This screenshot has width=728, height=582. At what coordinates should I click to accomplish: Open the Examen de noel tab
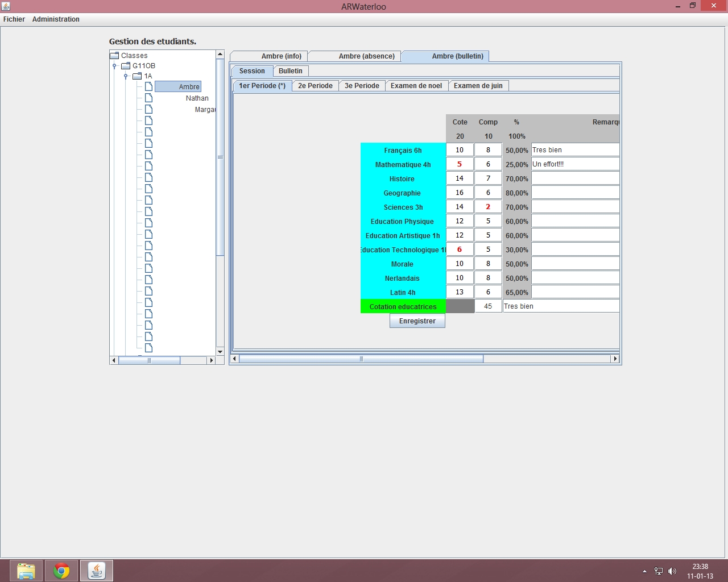[416, 86]
